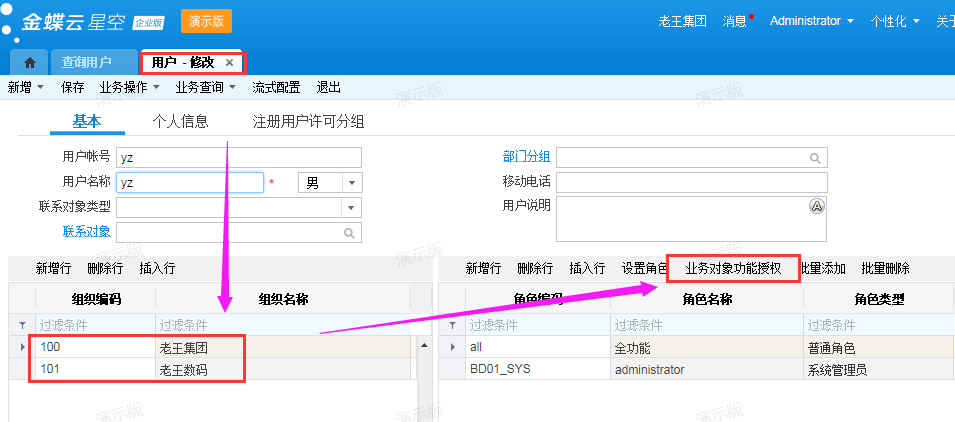
Task: Select row indicator arrow for organization 100
Action: pos(23,347)
